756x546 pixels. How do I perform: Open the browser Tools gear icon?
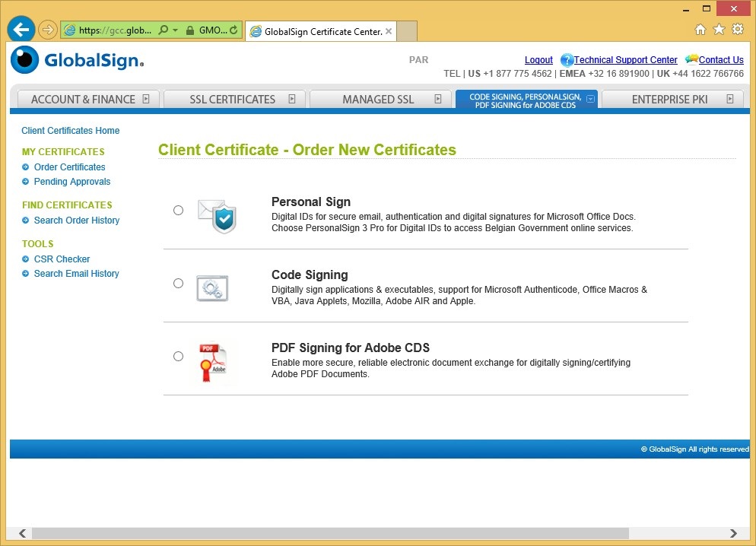738,30
